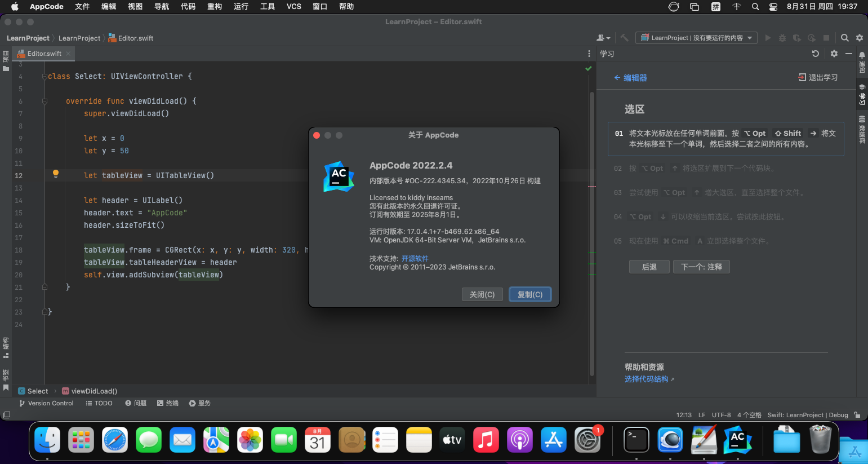Open the 重构 refactor menu
This screenshot has width=868, height=464.
point(215,7)
